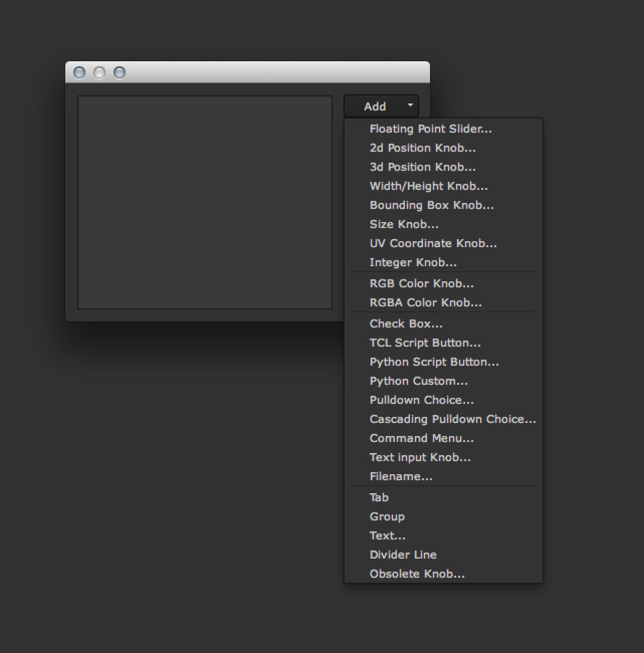Add a Bounding Box Knob
The height and width of the screenshot is (653, 644).
coord(443,205)
